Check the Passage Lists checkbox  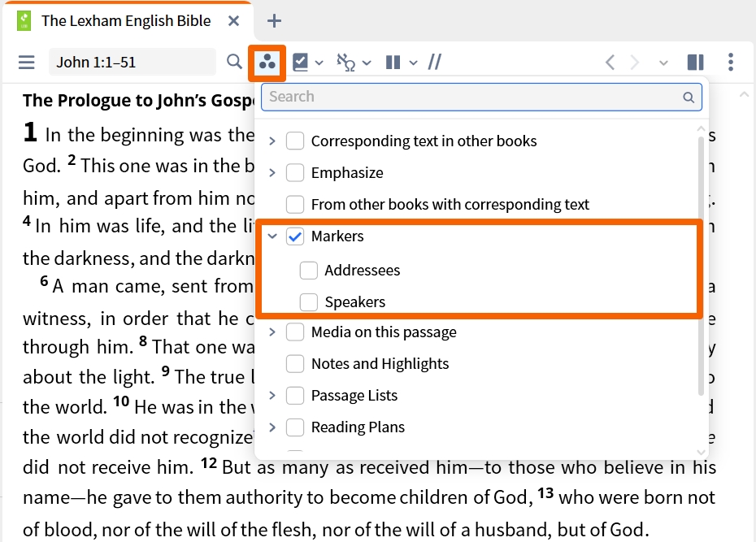pos(295,396)
